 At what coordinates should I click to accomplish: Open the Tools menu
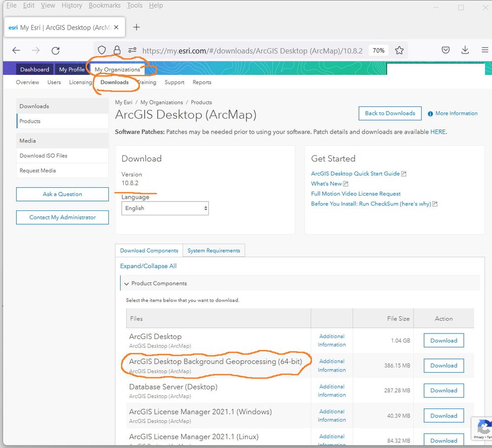click(x=134, y=5)
